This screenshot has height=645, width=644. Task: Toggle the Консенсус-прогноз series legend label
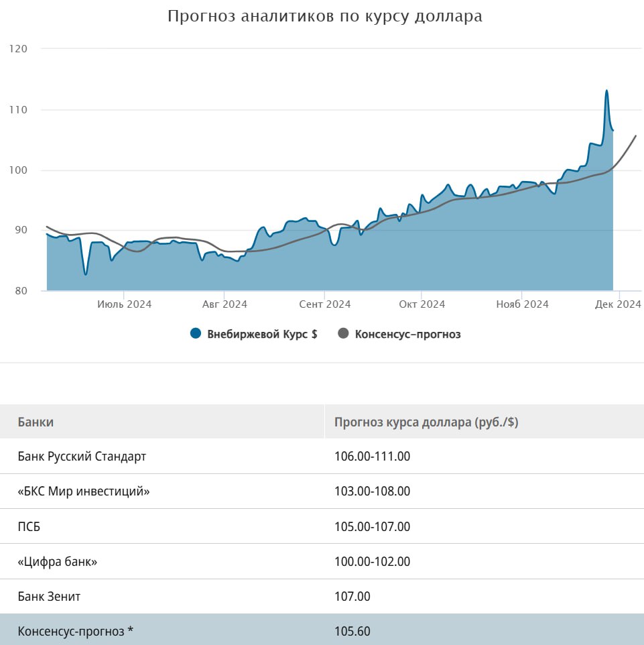(x=407, y=334)
